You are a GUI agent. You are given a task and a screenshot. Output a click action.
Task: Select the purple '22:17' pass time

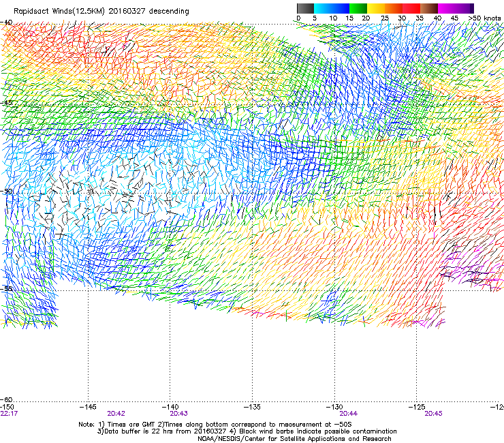9,414
